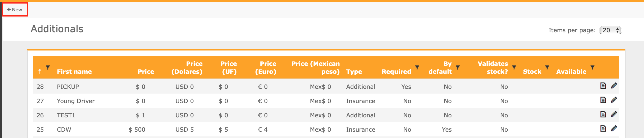Viewport: 644px width, 138px height.
Task: Sort by Type column header
Action: (x=354, y=72)
